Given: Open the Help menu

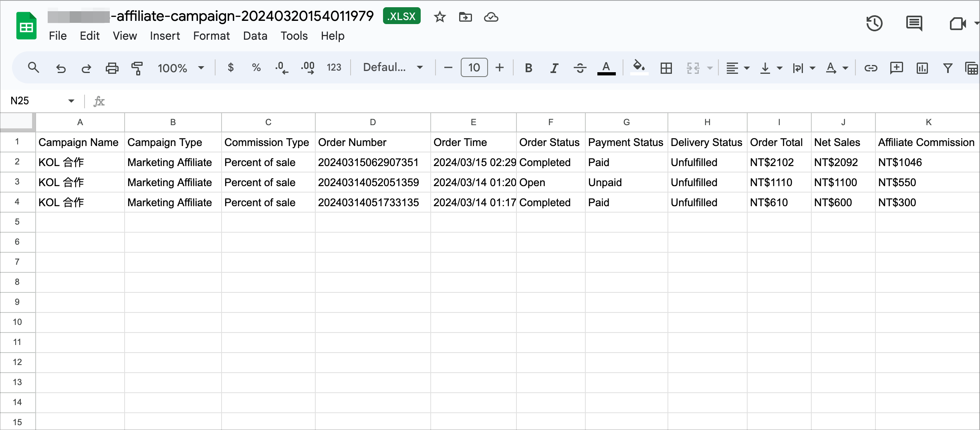Looking at the screenshot, I should pyautogui.click(x=333, y=36).
